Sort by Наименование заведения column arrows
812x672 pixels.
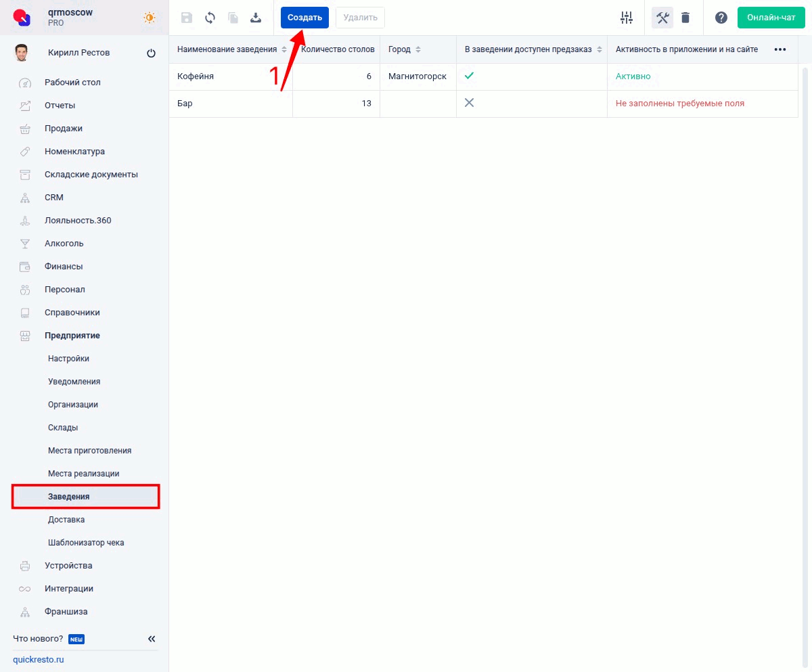pyautogui.click(x=284, y=49)
